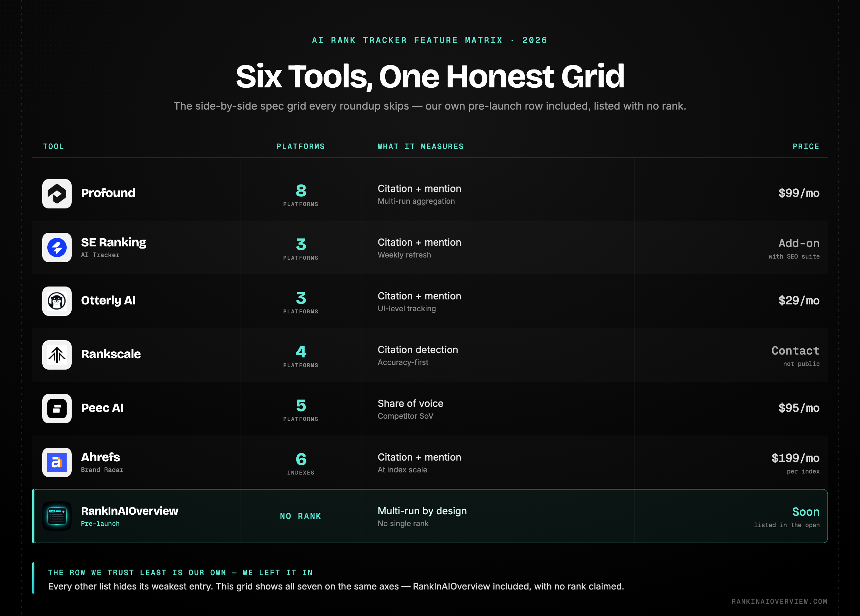The height and width of the screenshot is (616, 860).
Task: Click the $199/mo price
Action: point(795,458)
